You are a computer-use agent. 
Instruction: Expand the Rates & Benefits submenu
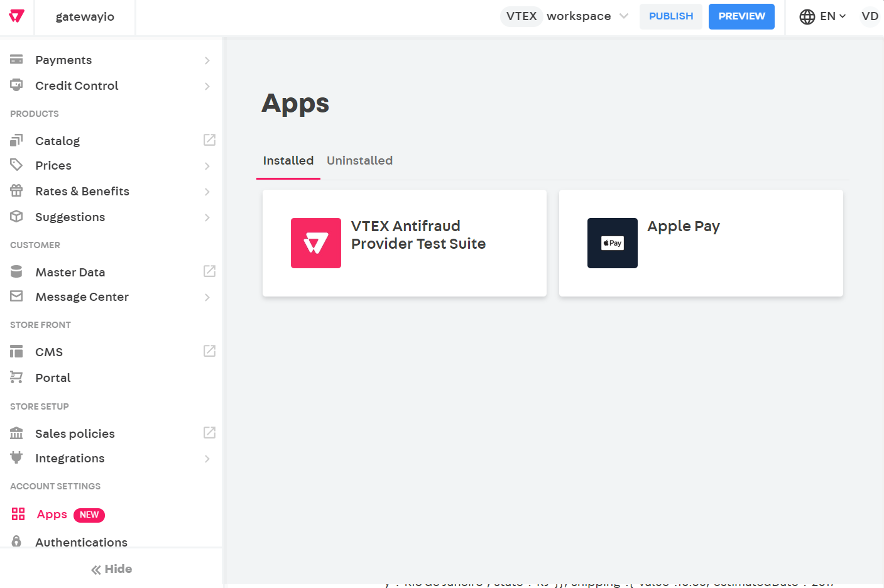(x=207, y=191)
